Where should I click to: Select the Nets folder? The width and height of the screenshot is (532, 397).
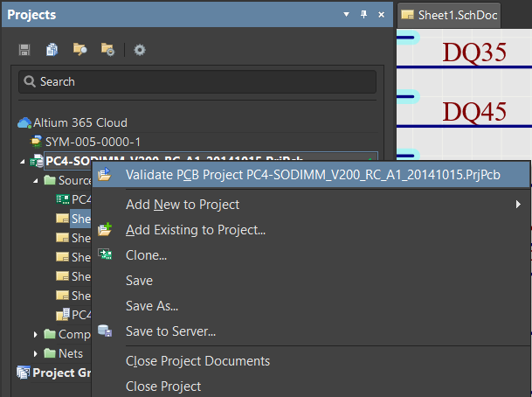71,353
